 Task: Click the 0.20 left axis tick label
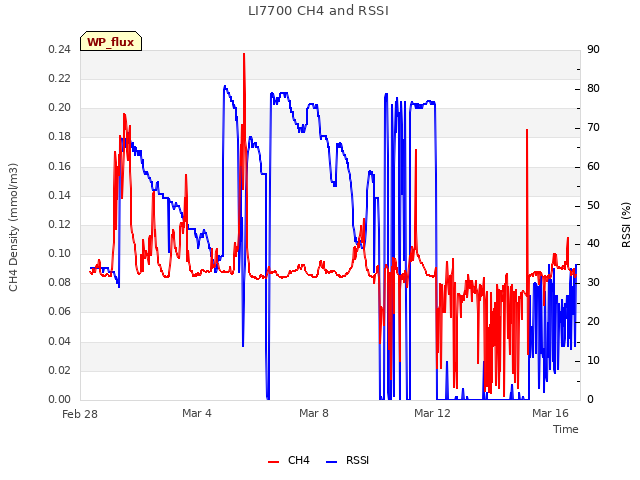(60, 107)
